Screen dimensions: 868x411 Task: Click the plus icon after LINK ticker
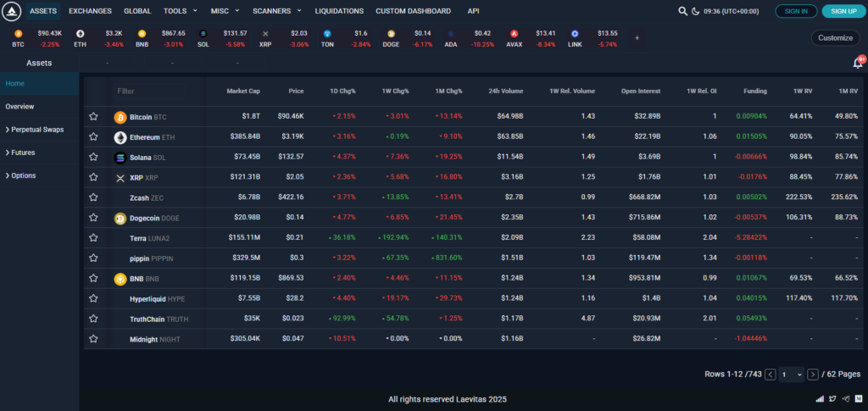(637, 38)
